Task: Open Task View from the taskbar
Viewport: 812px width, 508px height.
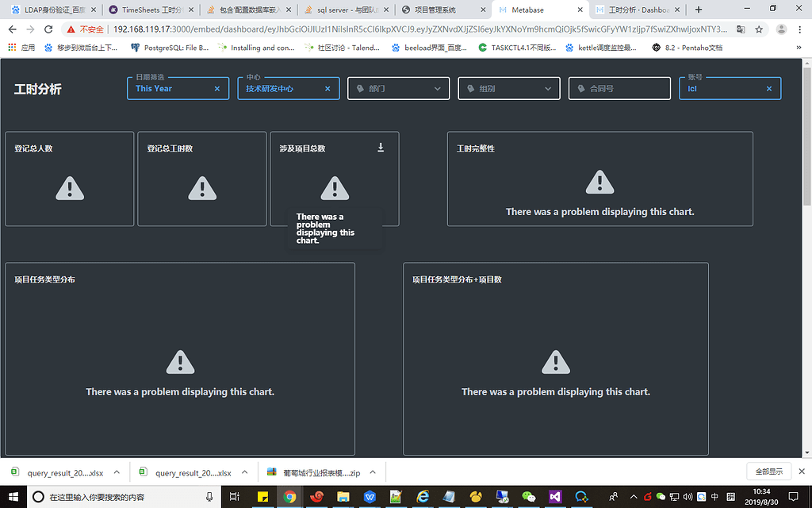Action: click(x=234, y=497)
